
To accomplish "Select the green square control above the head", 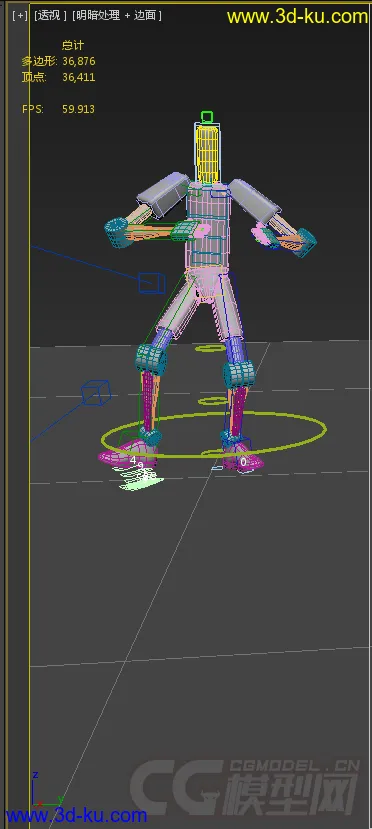I will (207, 116).
